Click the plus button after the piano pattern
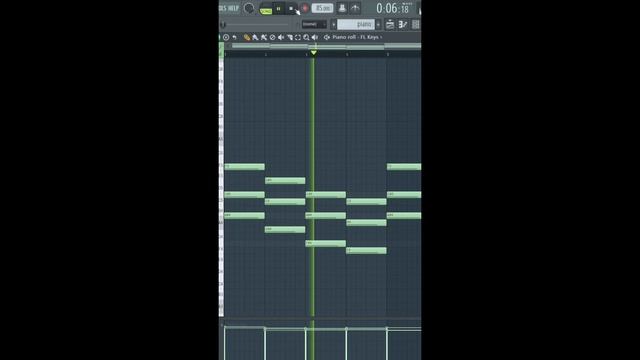The width and height of the screenshot is (640, 360). pyautogui.click(x=378, y=24)
